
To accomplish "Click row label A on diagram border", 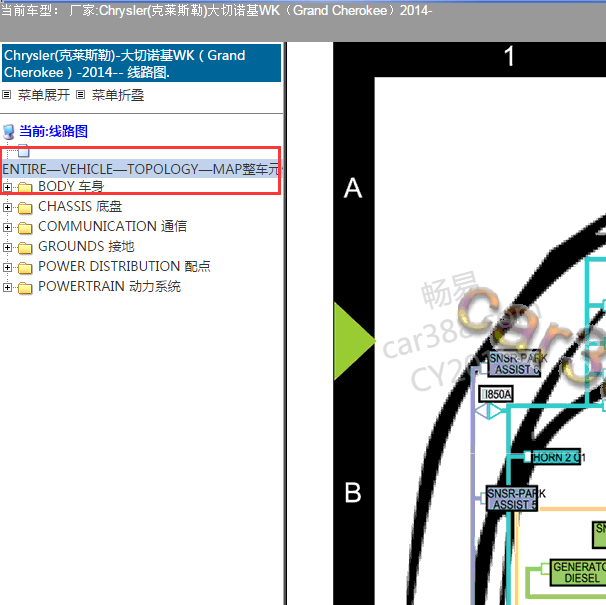I will tap(353, 188).
